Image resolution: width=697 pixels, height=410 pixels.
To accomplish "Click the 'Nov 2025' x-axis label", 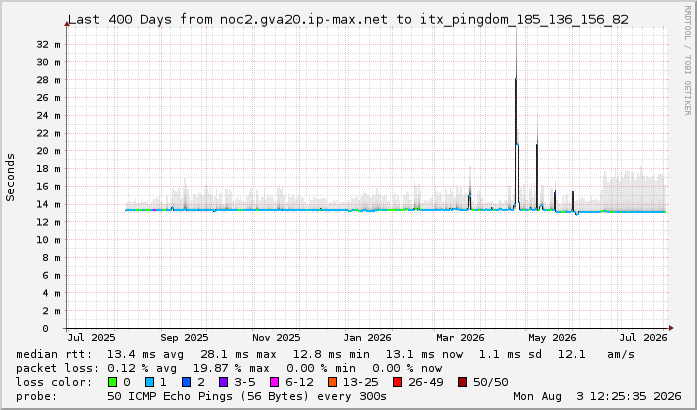I will [x=276, y=338].
